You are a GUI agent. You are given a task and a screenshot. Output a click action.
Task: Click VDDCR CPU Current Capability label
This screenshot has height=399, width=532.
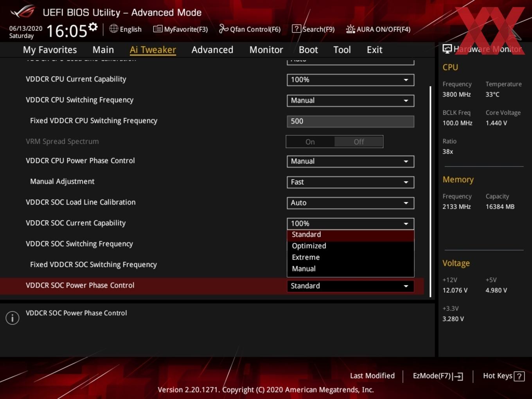point(76,79)
